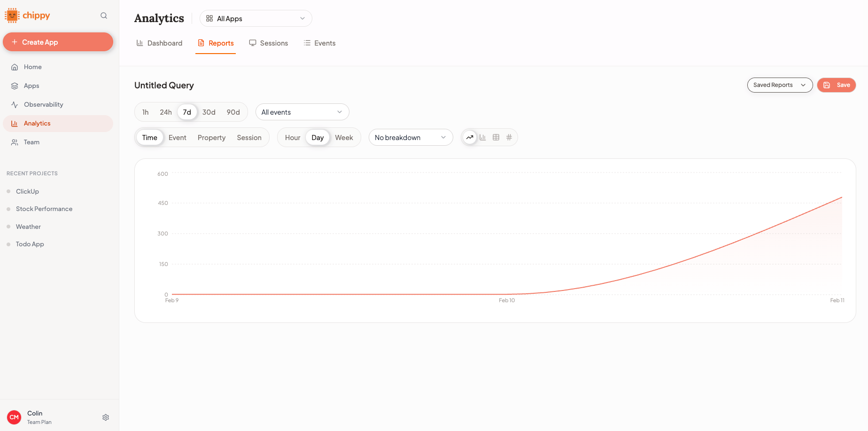
Task: Switch query mode to Event
Action: [x=178, y=138]
